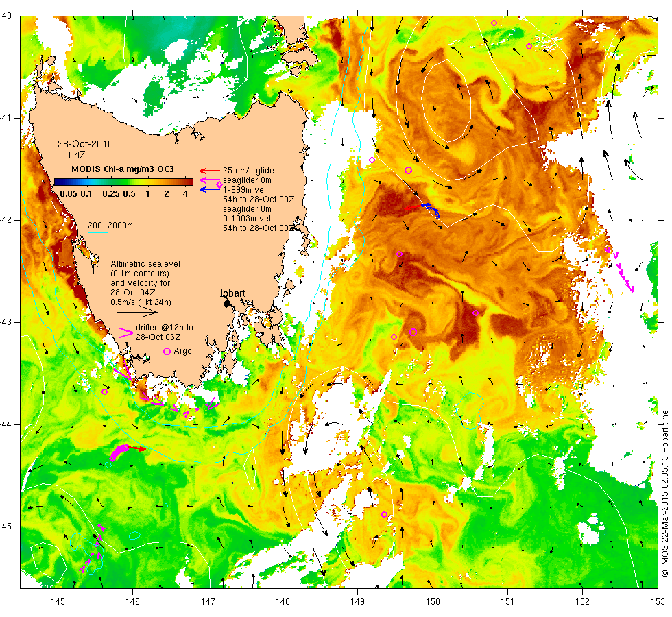Click the 'MODIS Chl-a mg/m3 OC3' title
Viewport: 672px width, 617px height.
pyautogui.click(x=123, y=169)
